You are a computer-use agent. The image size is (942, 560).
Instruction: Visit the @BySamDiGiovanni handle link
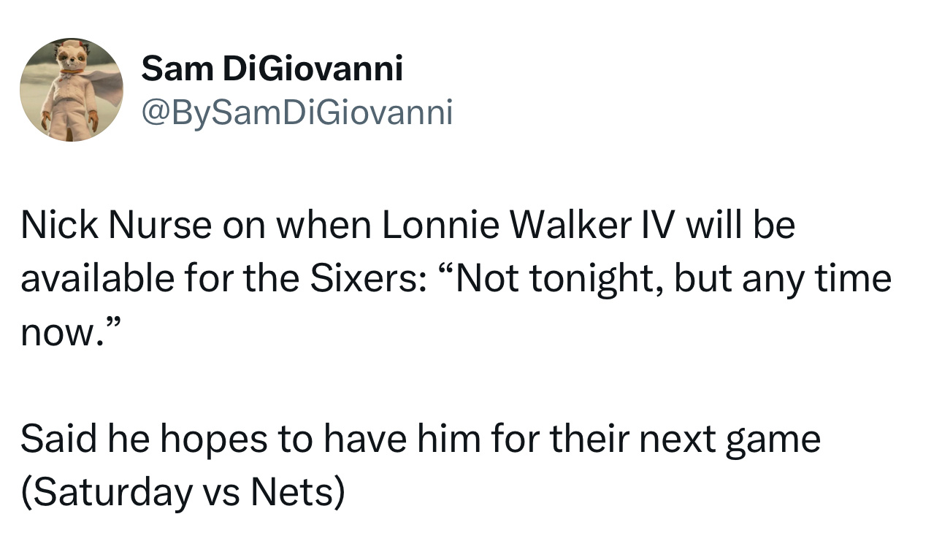pyautogui.click(x=297, y=112)
